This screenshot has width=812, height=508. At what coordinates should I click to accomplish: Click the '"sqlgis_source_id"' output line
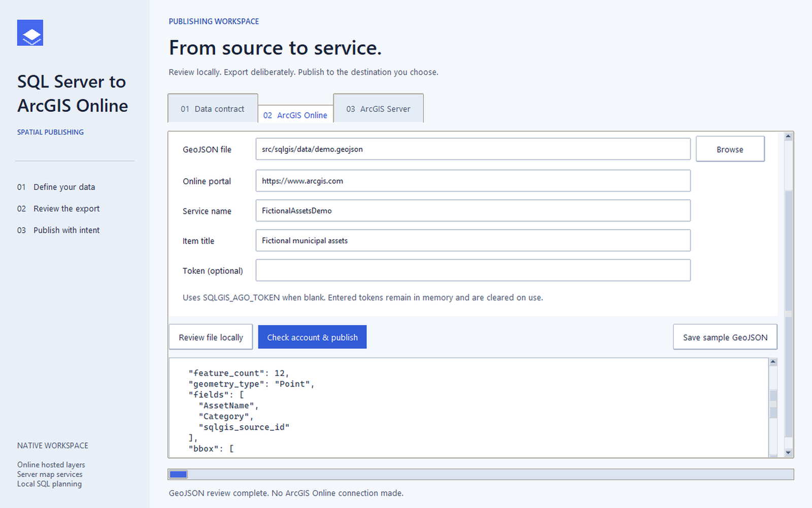click(x=244, y=427)
